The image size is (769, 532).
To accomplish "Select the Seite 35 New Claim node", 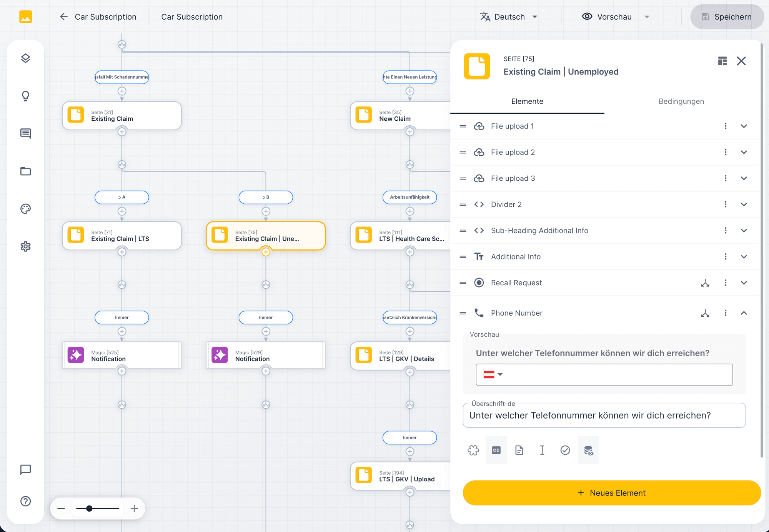I will [x=401, y=116].
